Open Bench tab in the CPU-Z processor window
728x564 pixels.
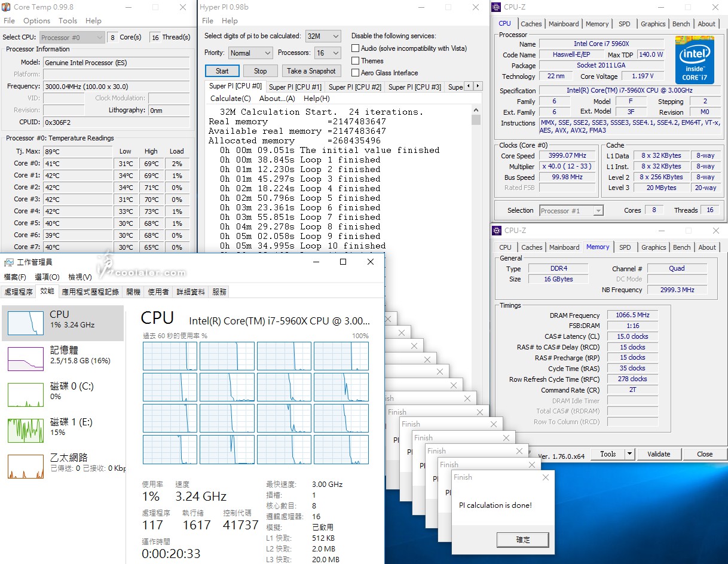coord(681,24)
